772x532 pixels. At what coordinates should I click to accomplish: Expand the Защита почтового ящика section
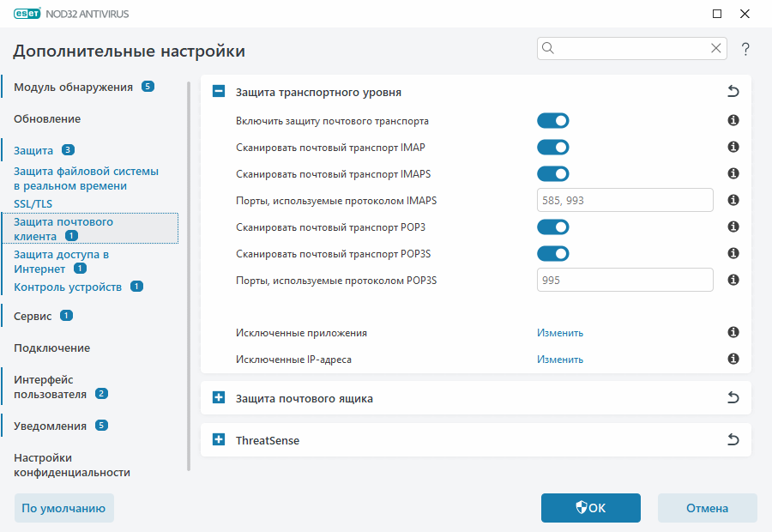tap(218, 397)
